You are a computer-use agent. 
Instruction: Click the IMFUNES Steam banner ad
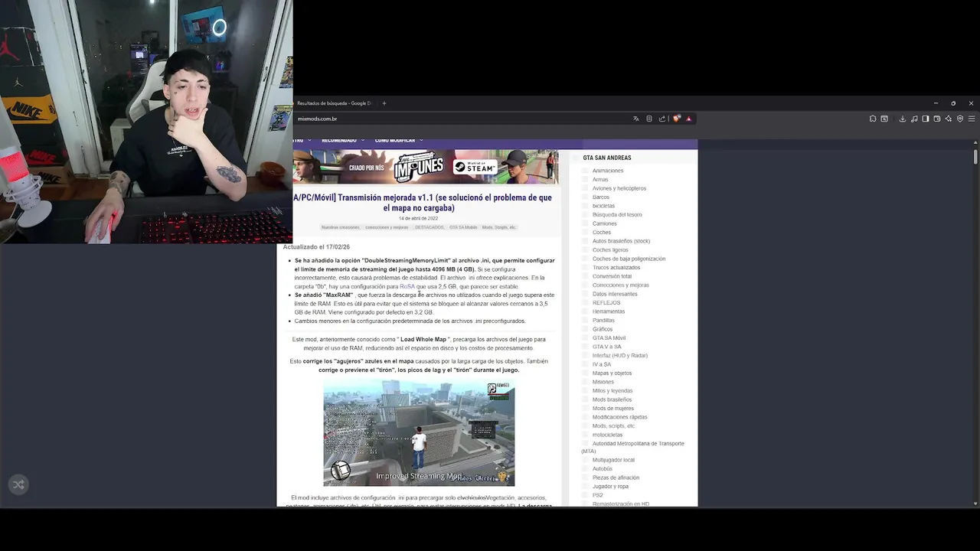coord(426,167)
